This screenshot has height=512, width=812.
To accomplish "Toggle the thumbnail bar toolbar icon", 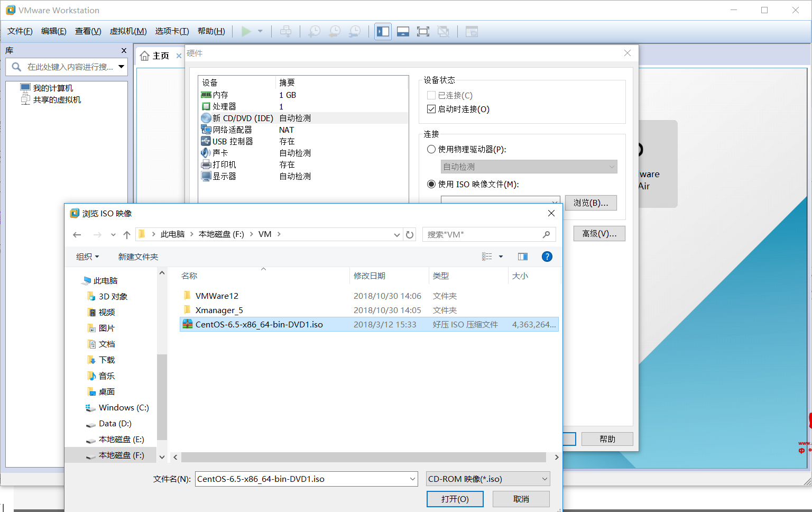I will click(403, 31).
